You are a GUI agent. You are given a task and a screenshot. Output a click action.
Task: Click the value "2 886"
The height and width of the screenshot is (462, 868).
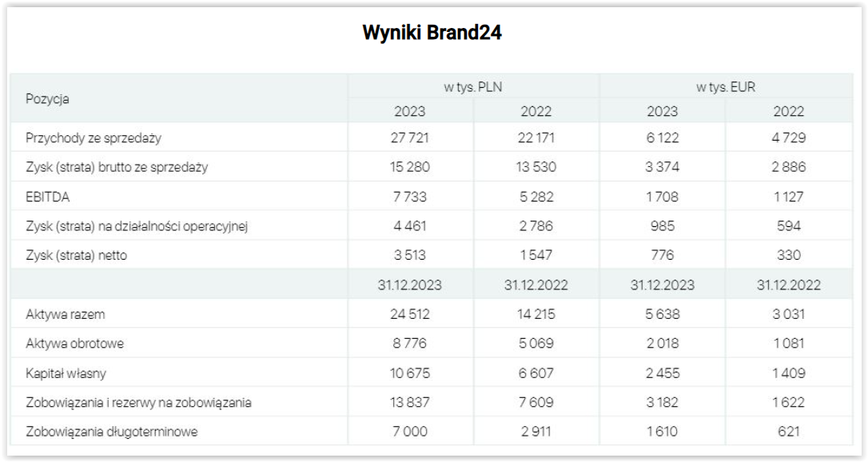click(788, 167)
